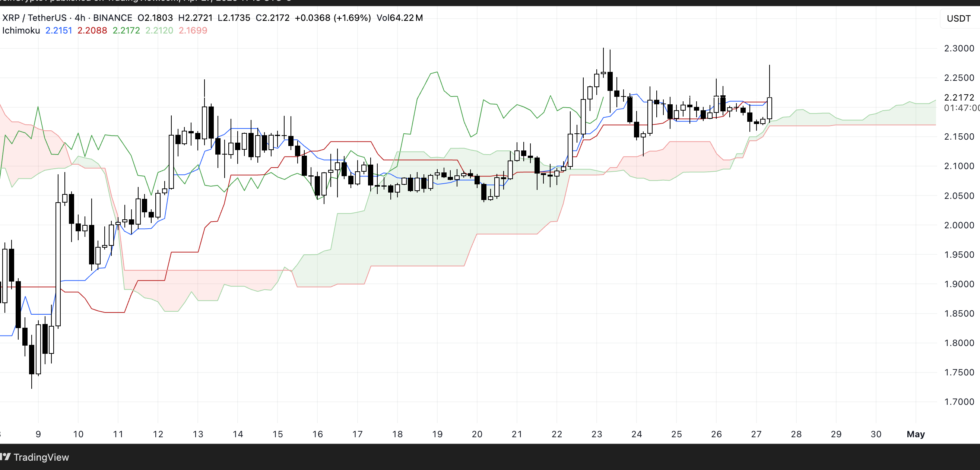
Task: Click the red Ichimoku value 2.2088
Action: (x=92, y=31)
